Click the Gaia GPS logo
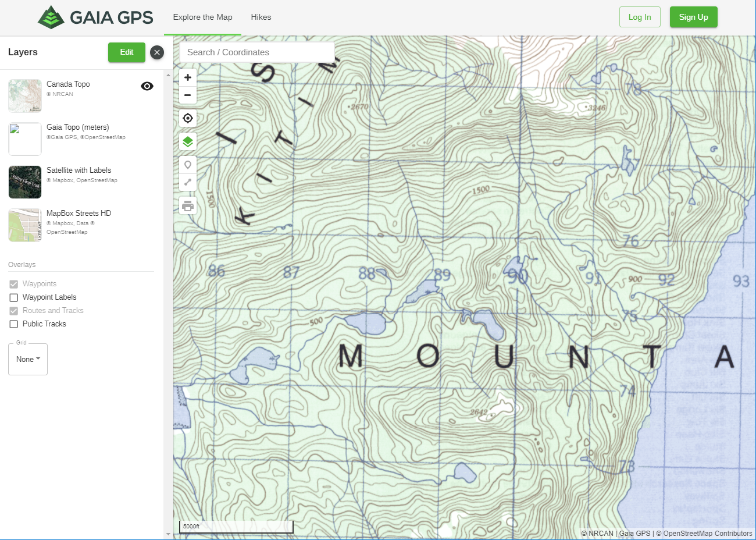 [95, 17]
